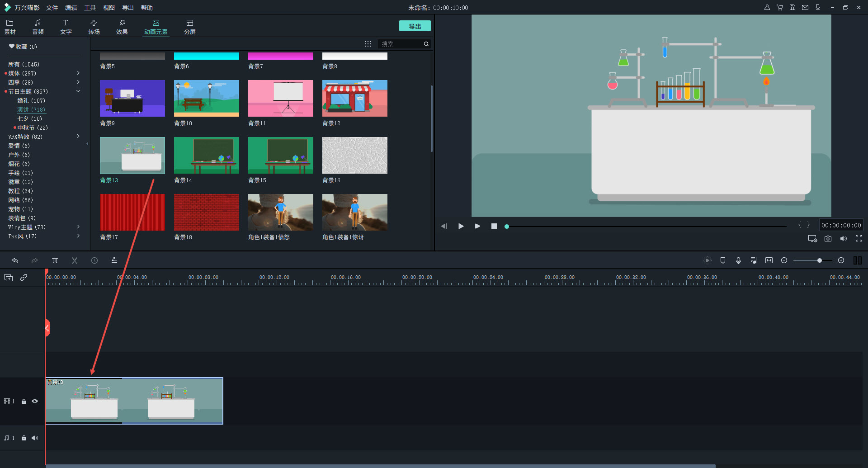
Task: Adjust the timeline zoom slider
Action: pyautogui.click(x=819, y=260)
